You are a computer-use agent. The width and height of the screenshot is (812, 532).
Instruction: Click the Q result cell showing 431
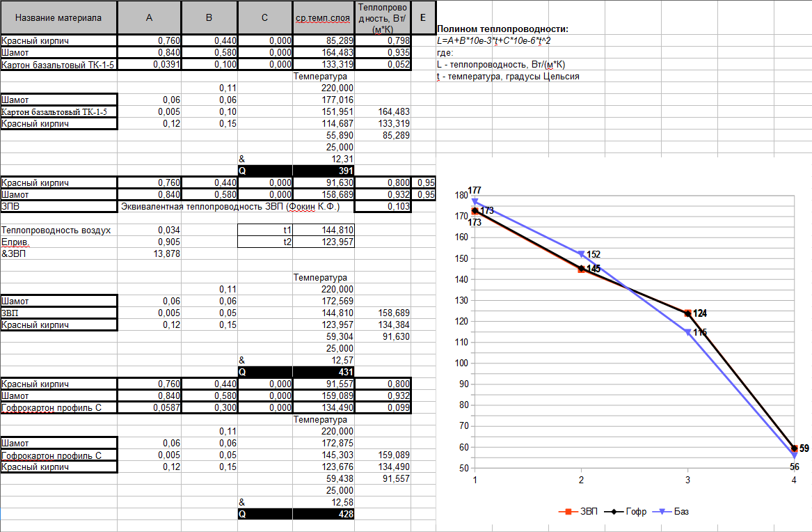324,373
